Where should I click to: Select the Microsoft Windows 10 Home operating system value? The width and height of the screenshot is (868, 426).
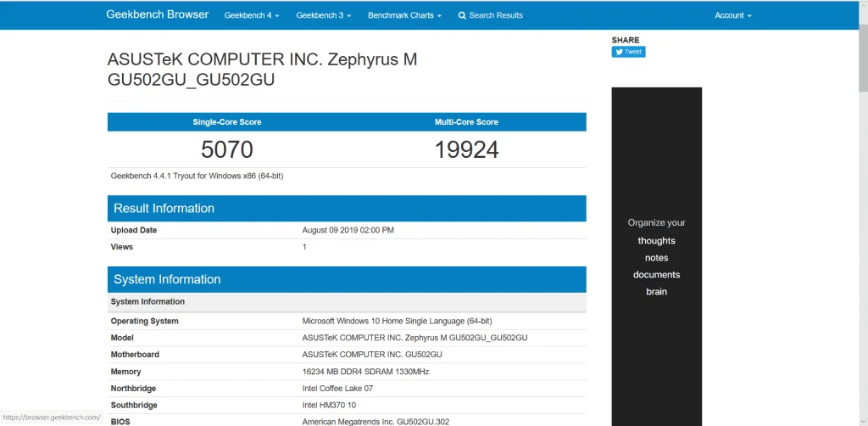397,321
